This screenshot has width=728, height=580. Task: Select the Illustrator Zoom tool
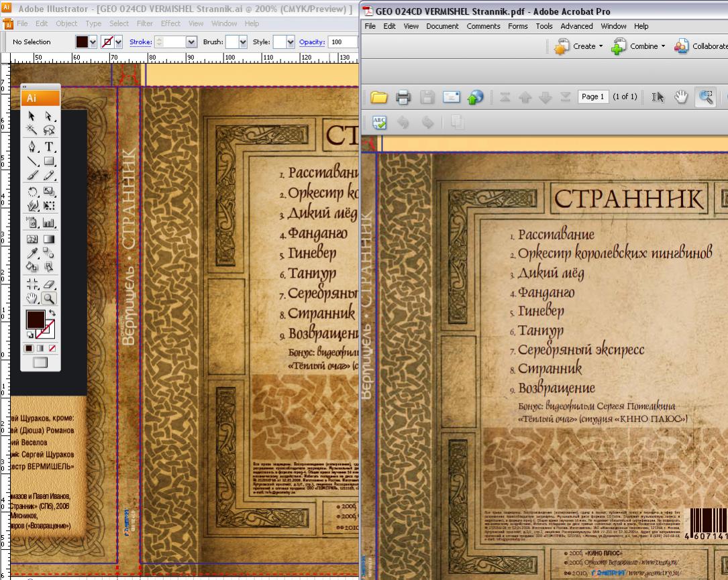point(48,298)
